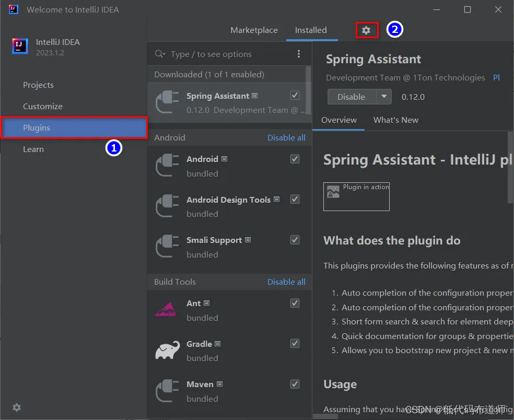
Task: Click the Maven plugin icon
Action: 167,391
